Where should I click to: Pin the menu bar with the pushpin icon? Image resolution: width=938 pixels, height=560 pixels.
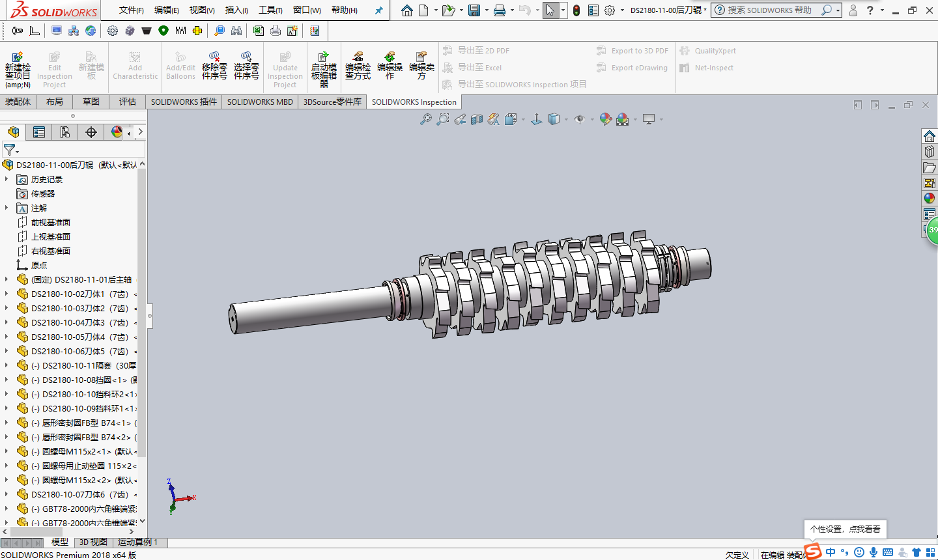[x=379, y=10]
